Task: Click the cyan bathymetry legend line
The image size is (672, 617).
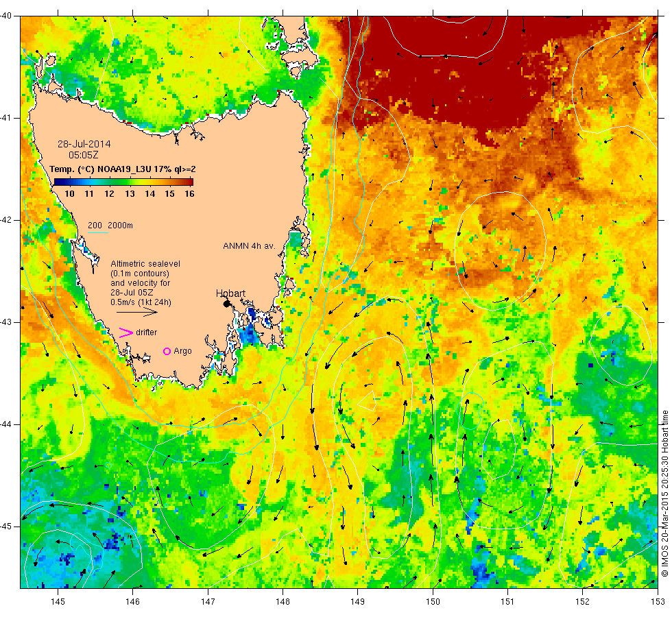Action: pos(97,232)
